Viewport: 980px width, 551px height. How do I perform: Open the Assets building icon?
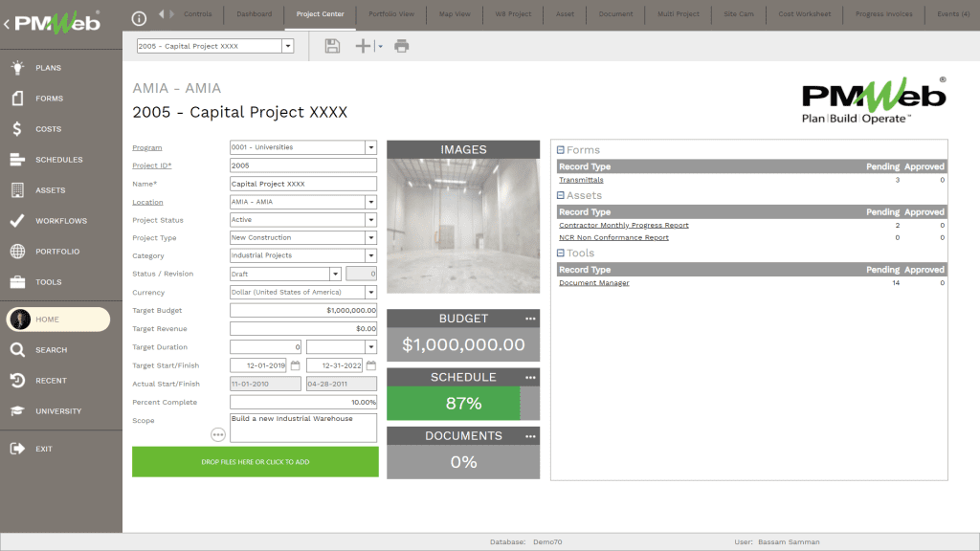coord(17,190)
